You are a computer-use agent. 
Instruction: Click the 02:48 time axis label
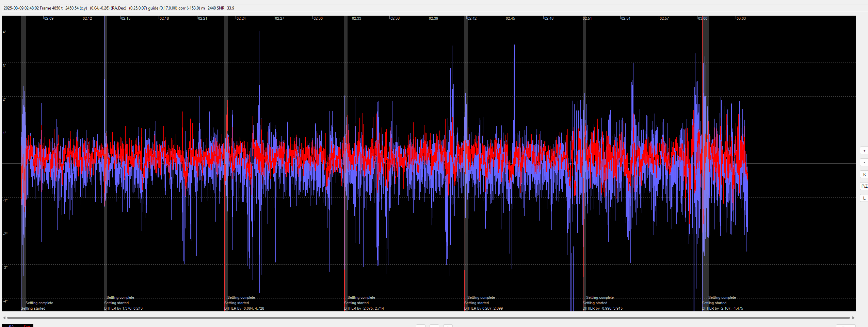point(549,18)
